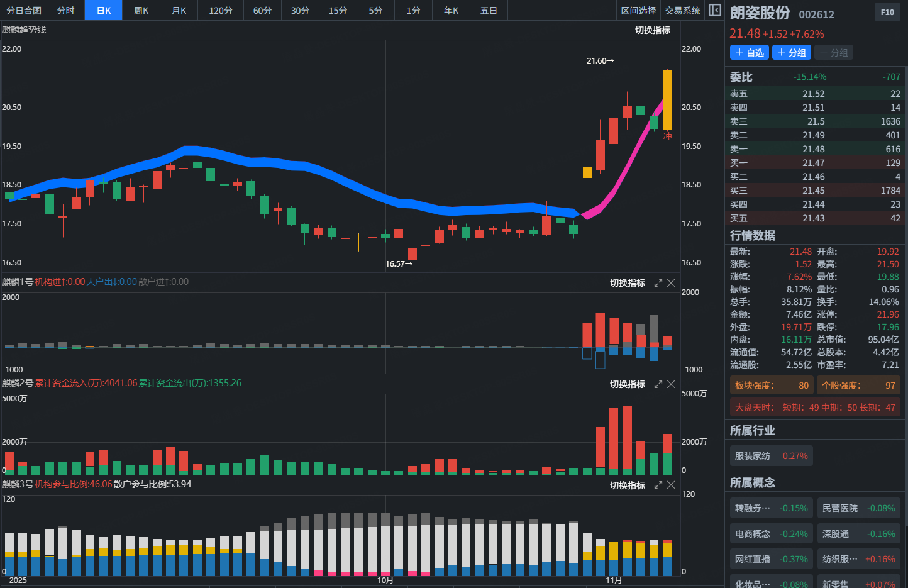Click the latest yellow candlestick on chart

(x=668, y=99)
